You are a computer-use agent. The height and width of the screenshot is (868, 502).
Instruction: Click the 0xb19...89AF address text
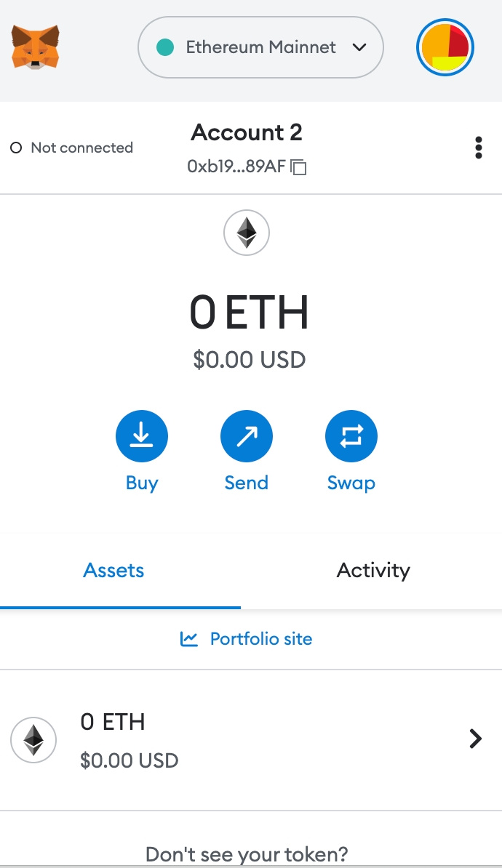236,167
